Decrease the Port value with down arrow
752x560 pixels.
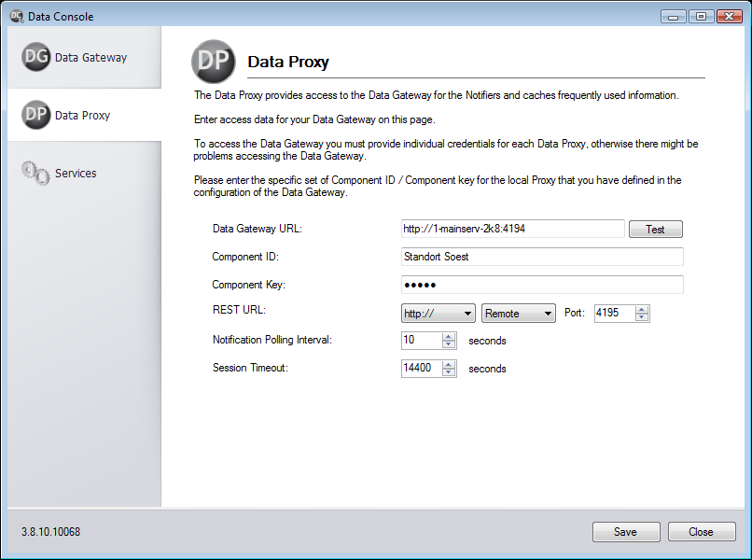click(x=642, y=318)
